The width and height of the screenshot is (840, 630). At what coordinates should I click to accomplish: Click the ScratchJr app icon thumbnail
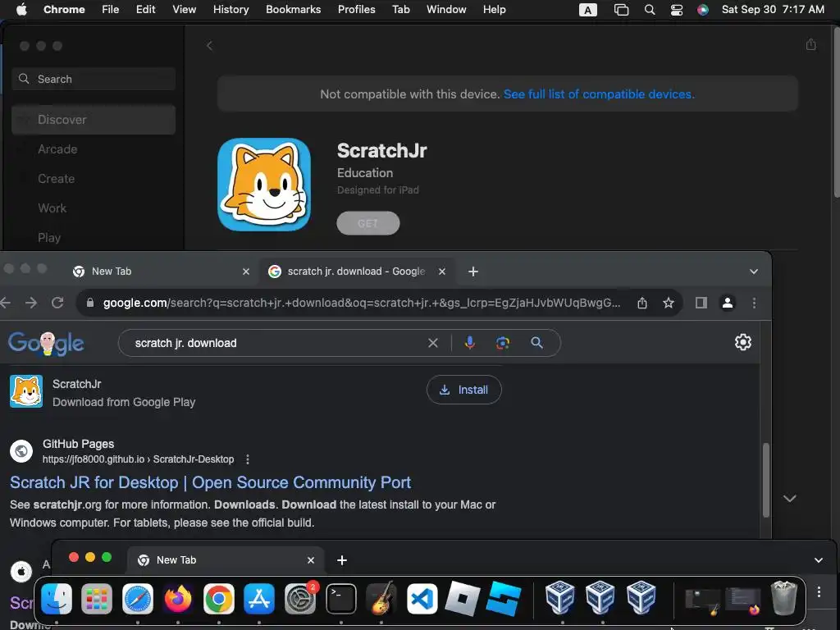tap(264, 185)
